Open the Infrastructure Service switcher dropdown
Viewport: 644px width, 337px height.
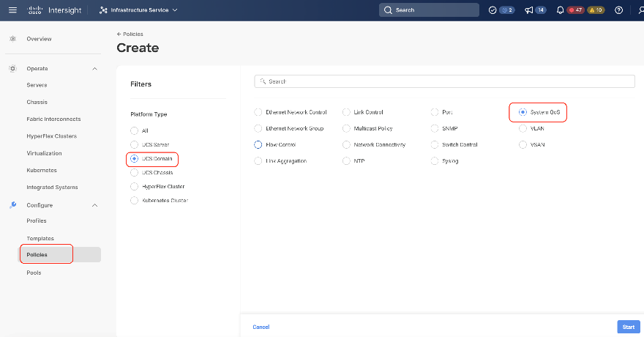pyautogui.click(x=138, y=10)
